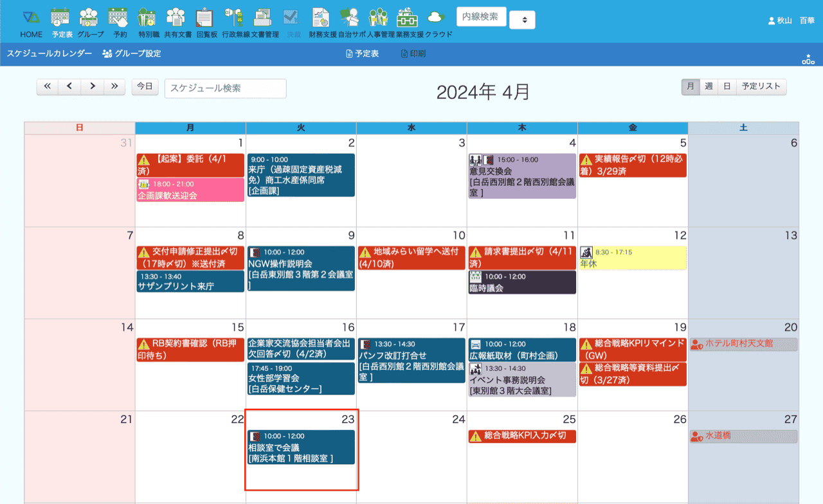Screen dimensions: 823x504
Task: Jump back with the double left arrow
Action: tap(48, 87)
